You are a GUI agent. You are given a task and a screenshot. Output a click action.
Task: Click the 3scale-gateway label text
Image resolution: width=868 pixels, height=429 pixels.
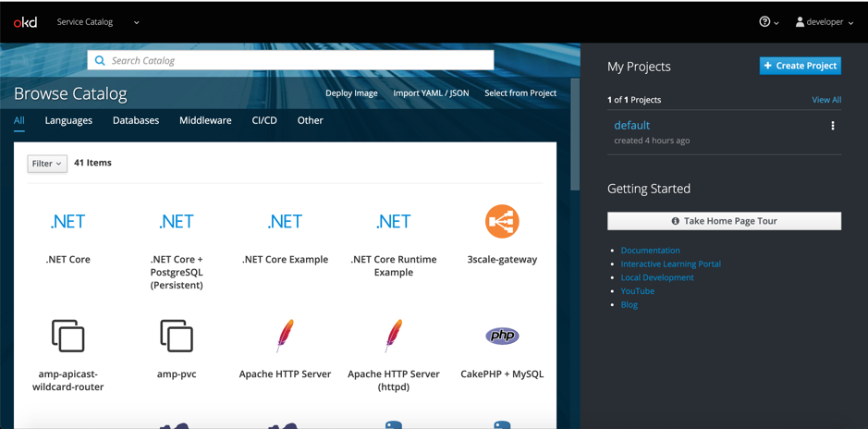click(x=502, y=259)
